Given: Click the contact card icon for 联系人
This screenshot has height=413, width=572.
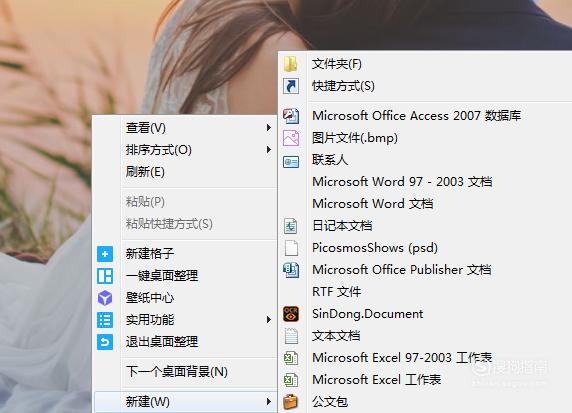Looking at the screenshot, I should pyautogui.click(x=291, y=162).
